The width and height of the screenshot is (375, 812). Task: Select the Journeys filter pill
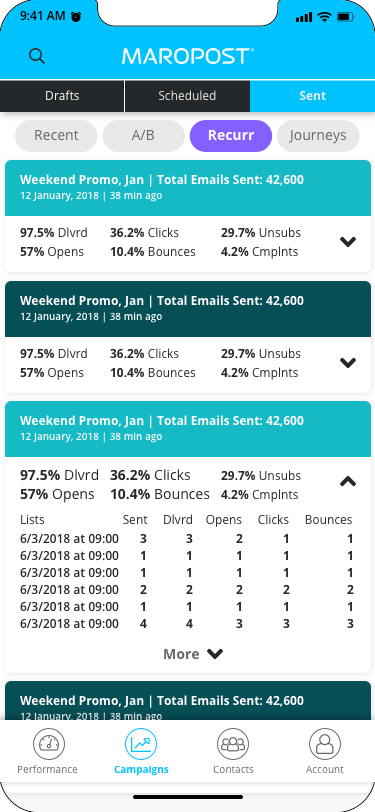318,136
